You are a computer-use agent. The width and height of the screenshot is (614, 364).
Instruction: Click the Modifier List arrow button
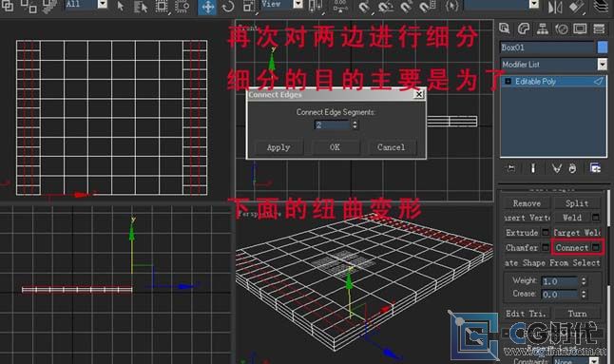(603, 65)
